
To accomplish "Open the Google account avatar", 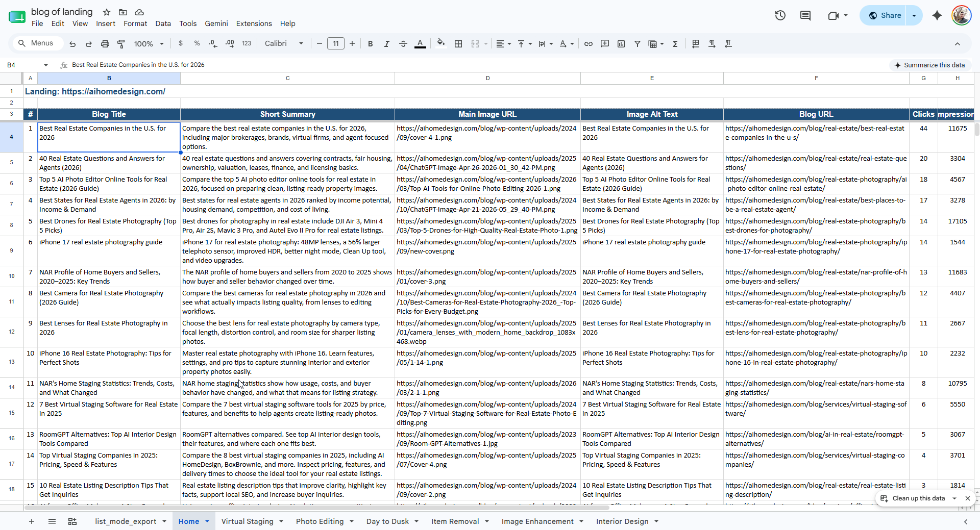I will (x=962, y=15).
